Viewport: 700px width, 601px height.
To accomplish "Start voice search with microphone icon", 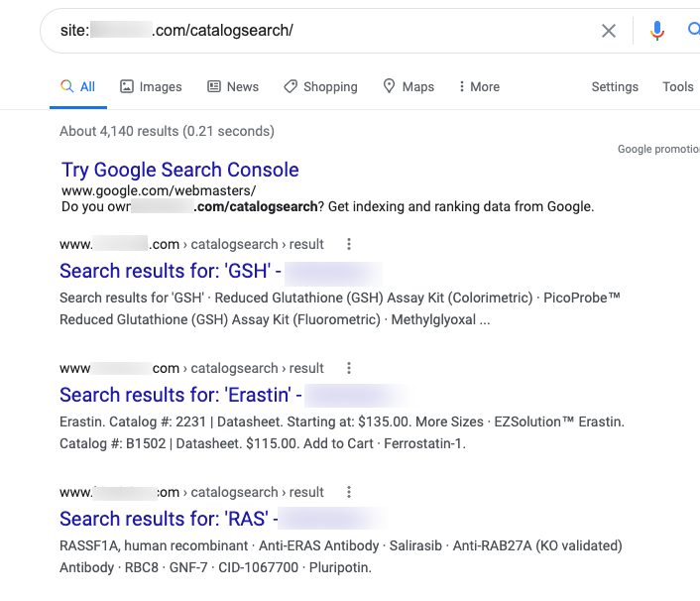I will [x=656, y=31].
